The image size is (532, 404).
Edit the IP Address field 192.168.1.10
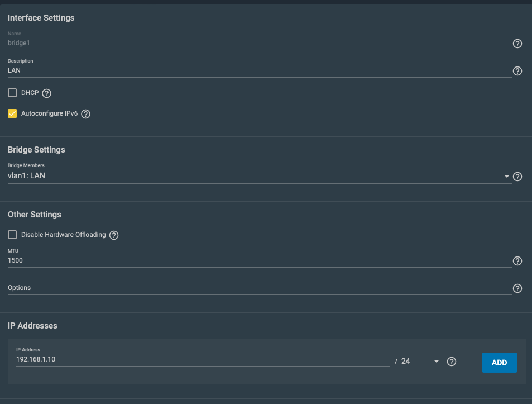click(203, 359)
